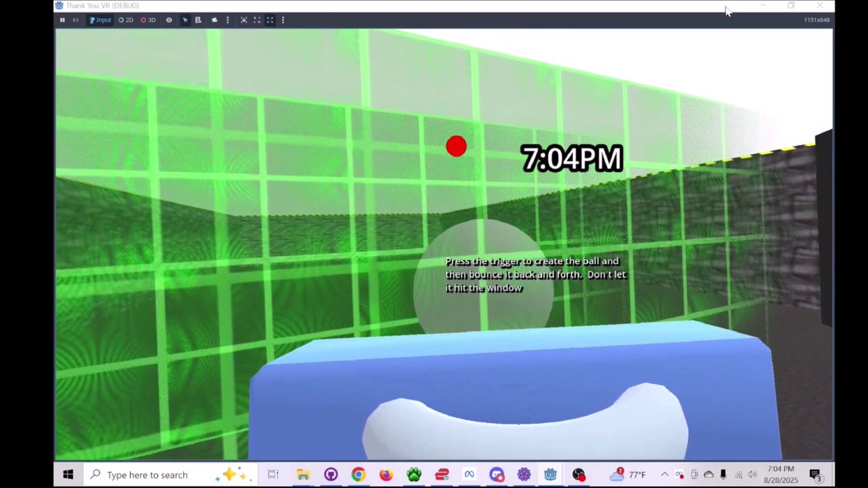
Task: Launch Godot from the taskbar
Action: pyautogui.click(x=550, y=475)
